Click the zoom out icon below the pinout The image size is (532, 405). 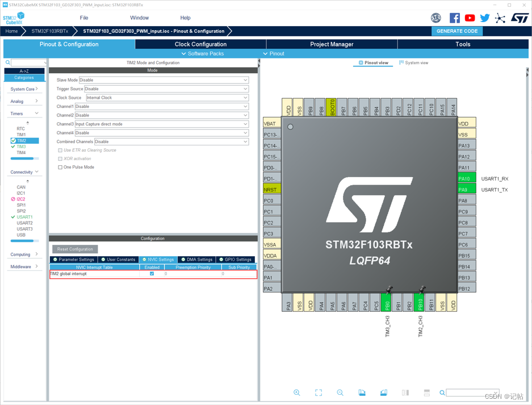coord(340,393)
